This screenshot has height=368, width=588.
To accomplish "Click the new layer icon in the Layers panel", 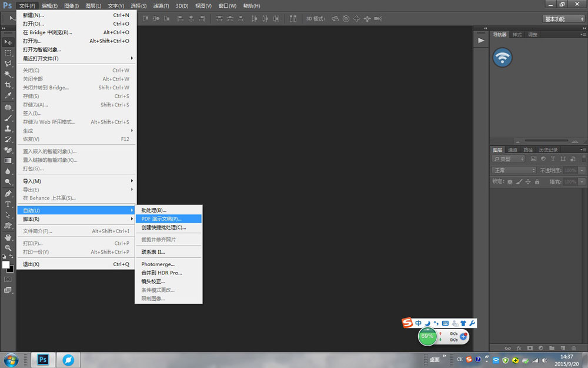I will (x=563, y=348).
